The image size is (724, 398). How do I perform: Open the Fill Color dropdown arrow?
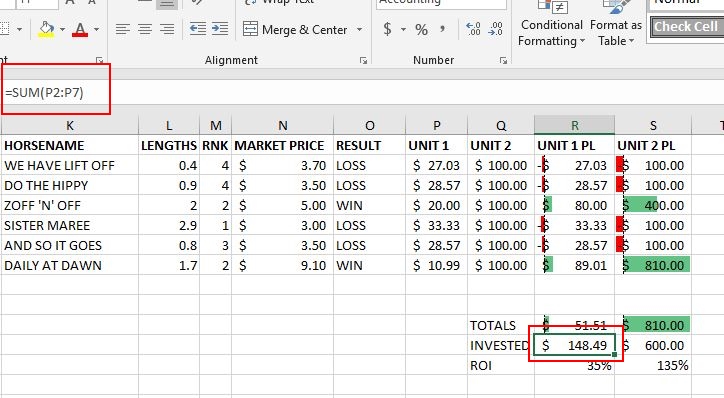(62, 30)
